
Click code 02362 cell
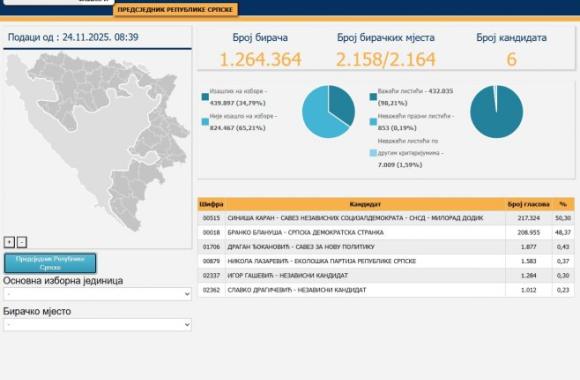(x=211, y=290)
